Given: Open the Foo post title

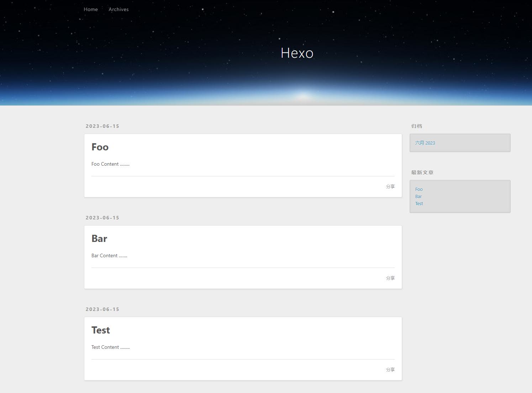Looking at the screenshot, I should 100,147.
